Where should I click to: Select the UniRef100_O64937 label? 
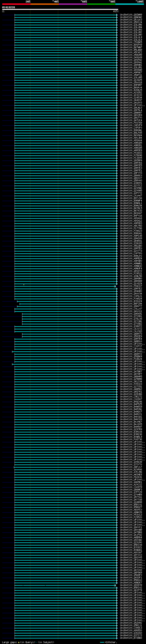[131, 100]
